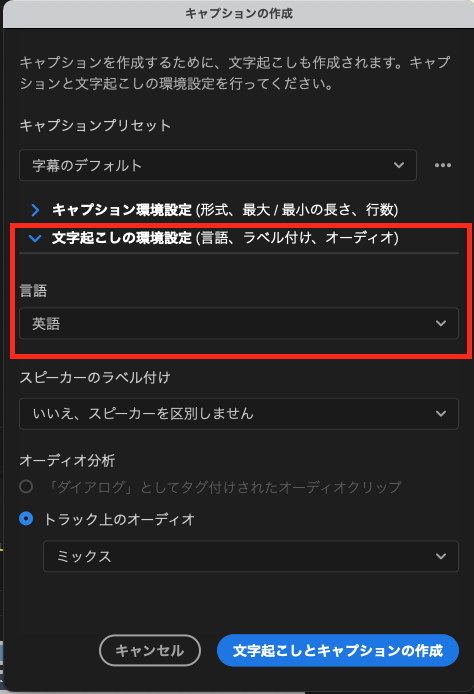Collapse the arrow beside 文字起こしの環境設定

[35, 239]
